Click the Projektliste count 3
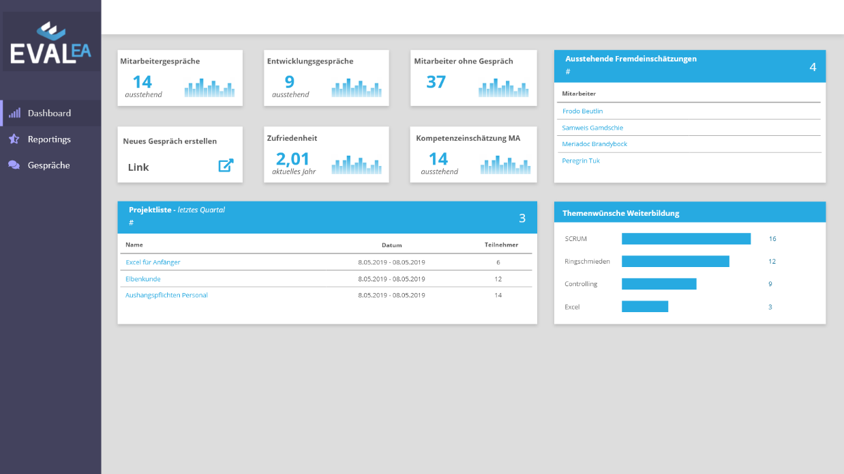The image size is (844, 474). point(522,218)
